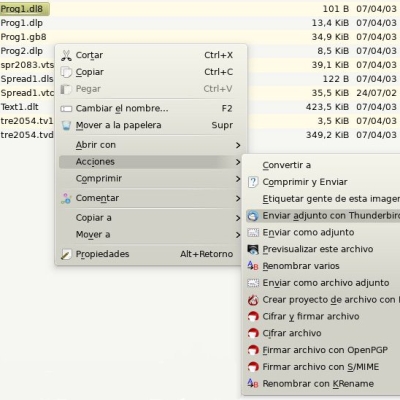Click the 423,5 KiB size value

pyautogui.click(x=327, y=107)
